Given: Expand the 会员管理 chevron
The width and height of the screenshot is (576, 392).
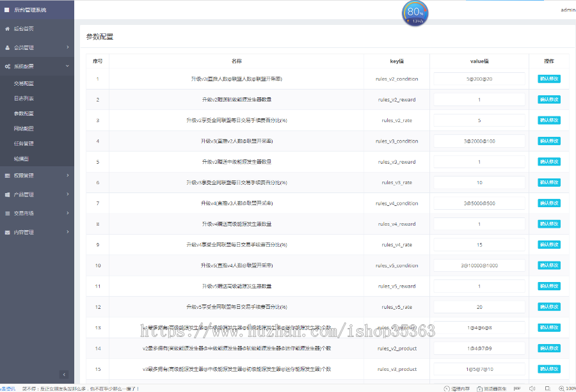Looking at the screenshot, I should pos(68,47).
